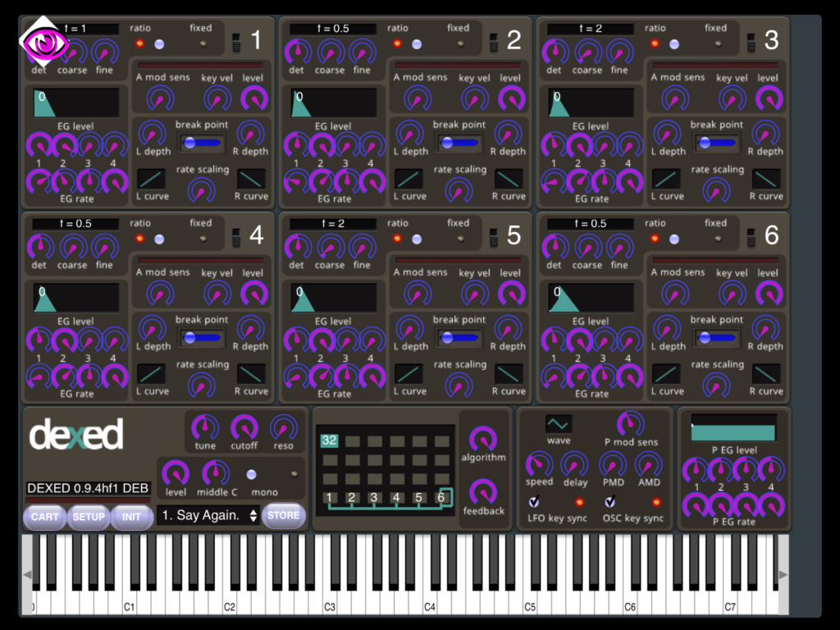Click the global tune knob

click(x=204, y=427)
